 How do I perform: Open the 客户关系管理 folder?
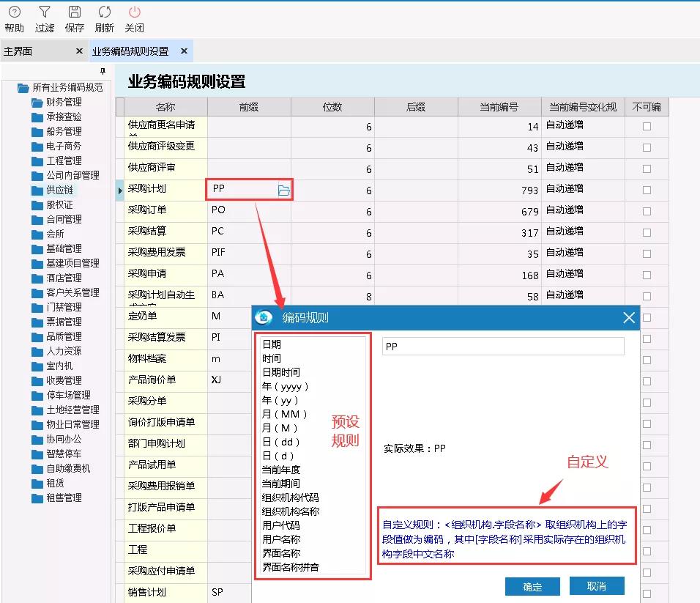click(x=66, y=292)
